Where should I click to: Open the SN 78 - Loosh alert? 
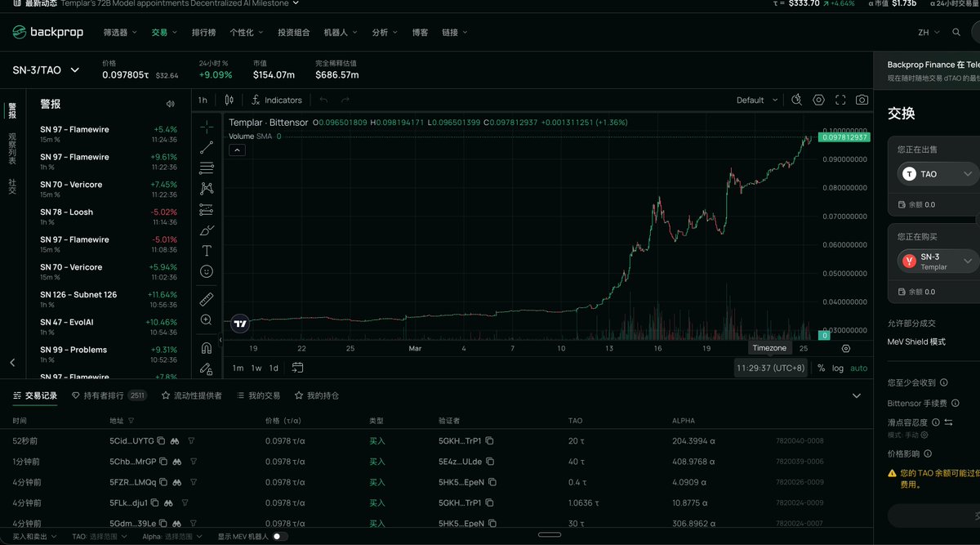[108, 217]
